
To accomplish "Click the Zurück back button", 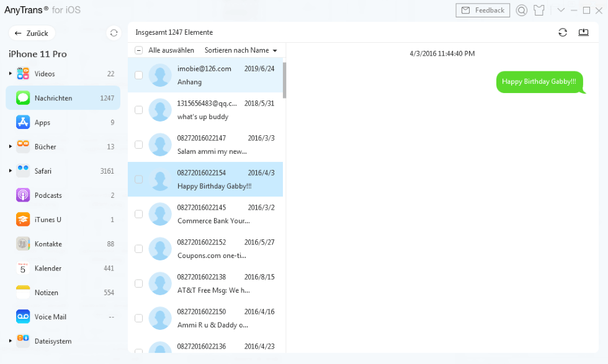I will tap(32, 33).
